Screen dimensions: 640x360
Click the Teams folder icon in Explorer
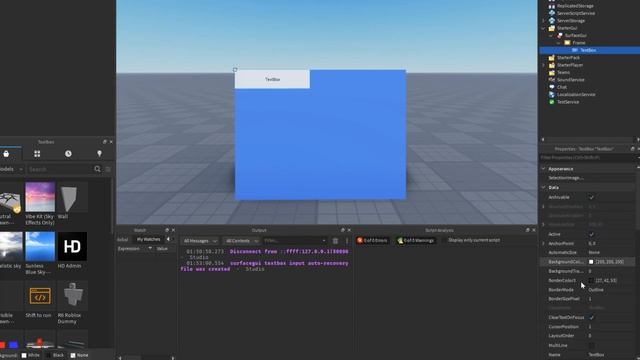[552, 73]
